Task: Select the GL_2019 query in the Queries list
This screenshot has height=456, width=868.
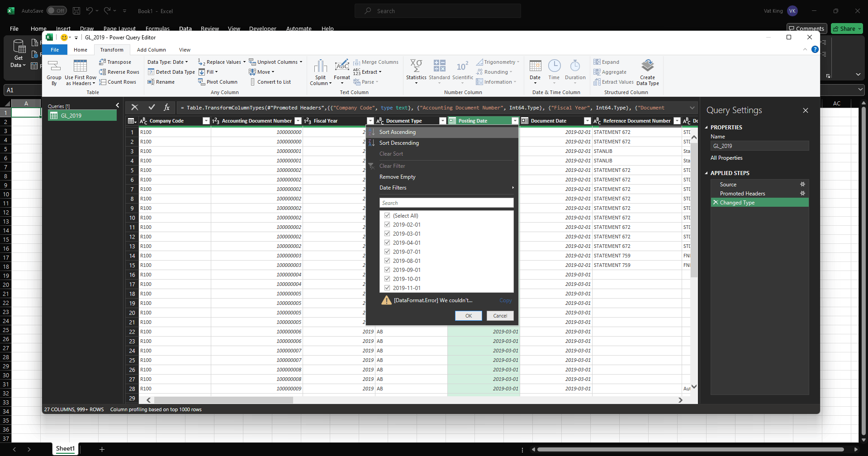Action: [x=82, y=115]
